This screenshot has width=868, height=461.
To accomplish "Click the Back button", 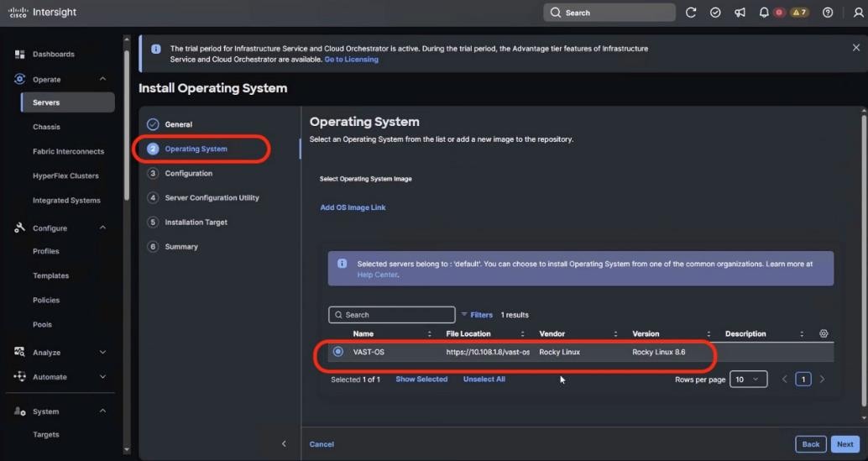I will click(811, 444).
